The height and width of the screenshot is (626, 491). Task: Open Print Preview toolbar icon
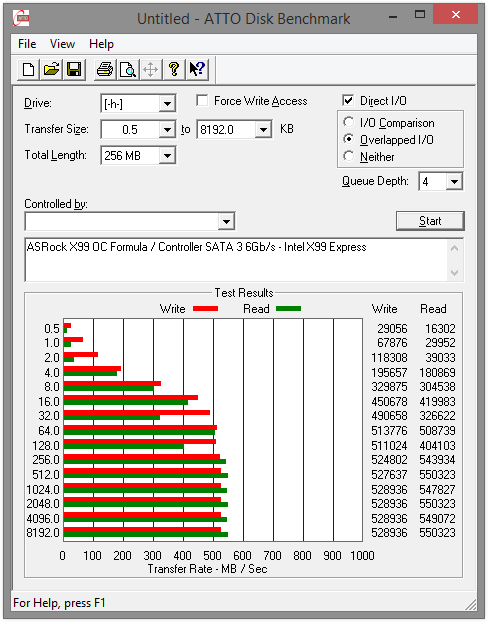(x=128, y=69)
